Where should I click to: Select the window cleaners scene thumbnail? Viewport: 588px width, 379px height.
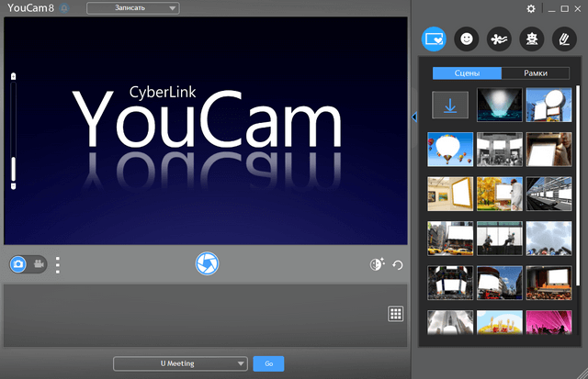500,239
